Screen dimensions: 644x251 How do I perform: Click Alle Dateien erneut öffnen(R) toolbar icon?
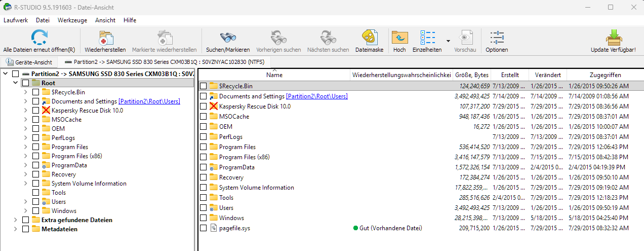point(39,38)
